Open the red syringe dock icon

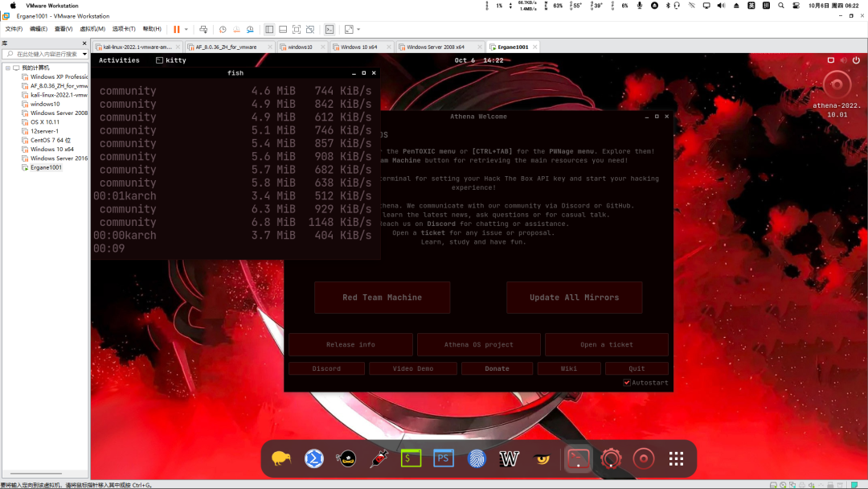click(379, 458)
